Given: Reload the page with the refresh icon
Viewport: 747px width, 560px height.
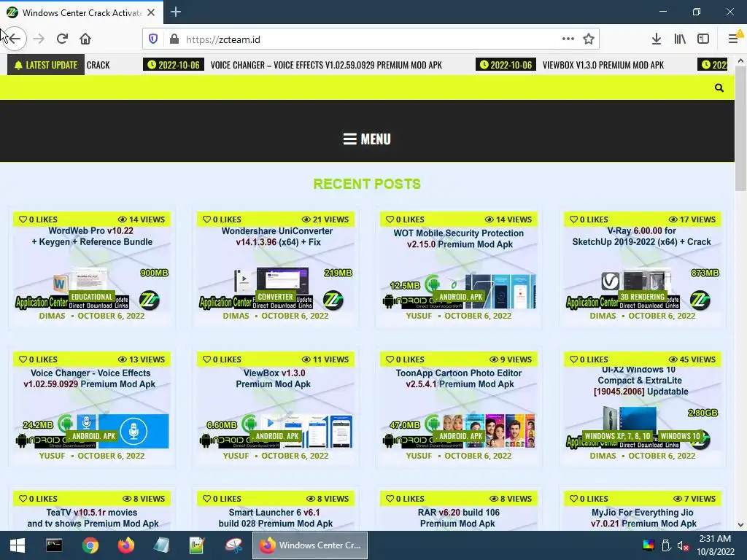Looking at the screenshot, I should (x=62, y=39).
